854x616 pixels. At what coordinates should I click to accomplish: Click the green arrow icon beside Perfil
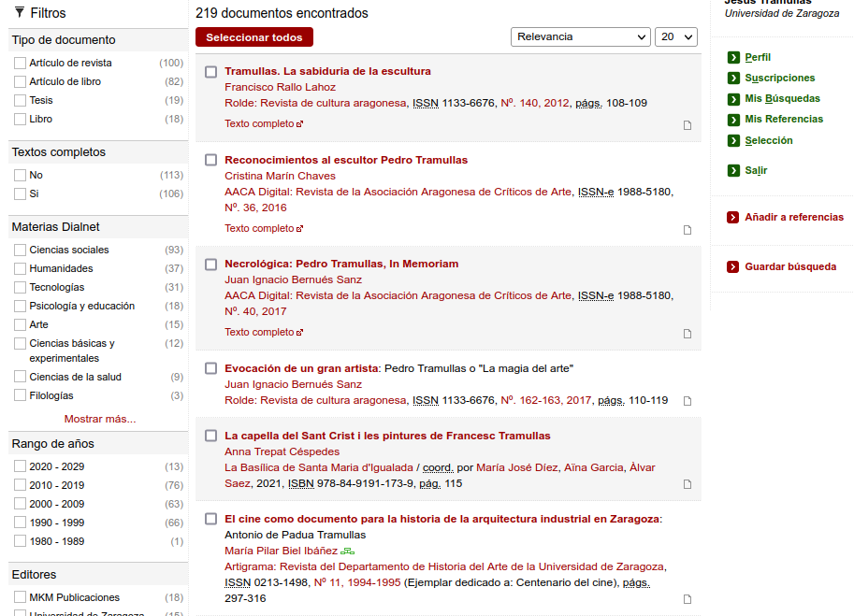click(733, 57)
